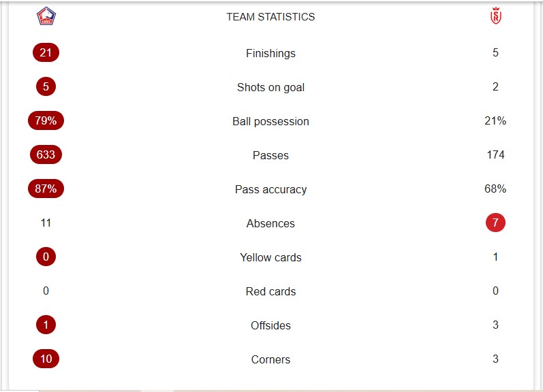
Task: Click the 0 yellow cards badge
Action: tap(46, 257)
